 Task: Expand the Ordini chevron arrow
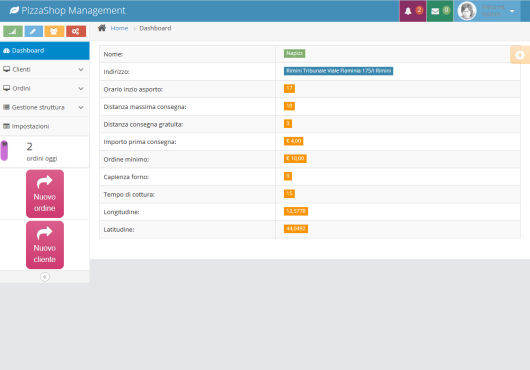pos(81,89)
